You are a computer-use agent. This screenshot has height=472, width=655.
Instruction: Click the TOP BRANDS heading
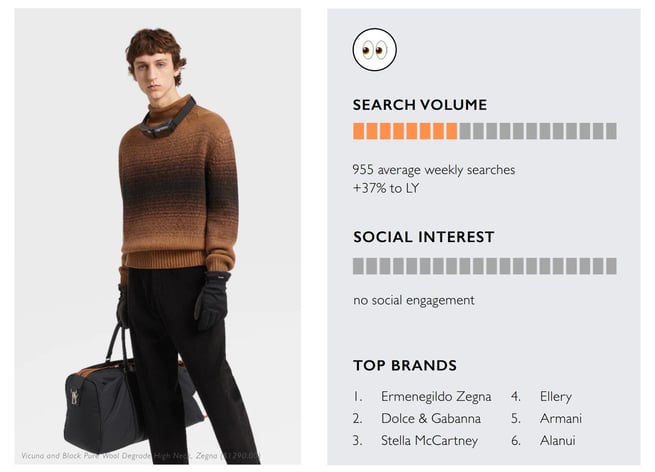click(405, 366)
